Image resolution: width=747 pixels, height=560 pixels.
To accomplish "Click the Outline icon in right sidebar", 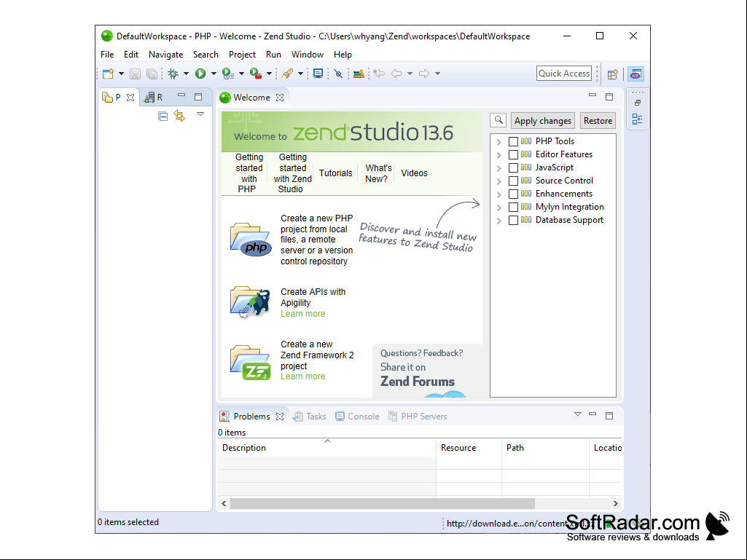I will coord(638,119).
